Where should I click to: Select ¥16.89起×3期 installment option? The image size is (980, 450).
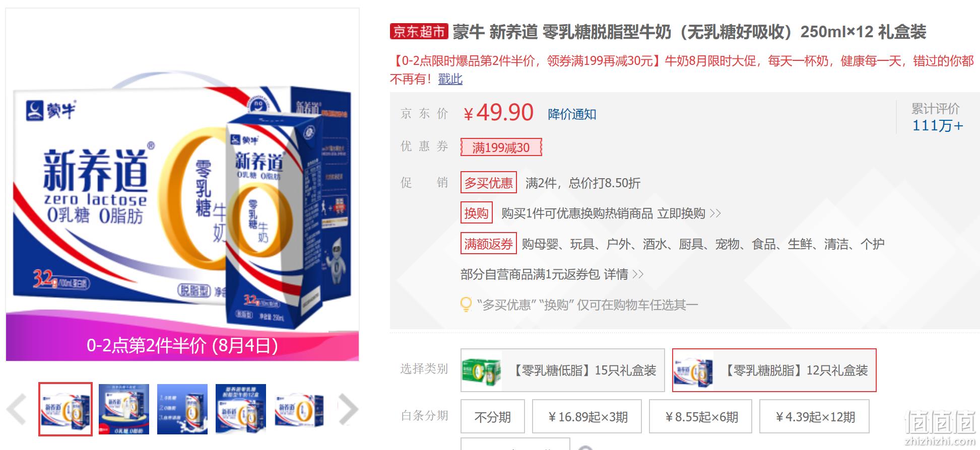pyautogui.click(x=587, y=417)
